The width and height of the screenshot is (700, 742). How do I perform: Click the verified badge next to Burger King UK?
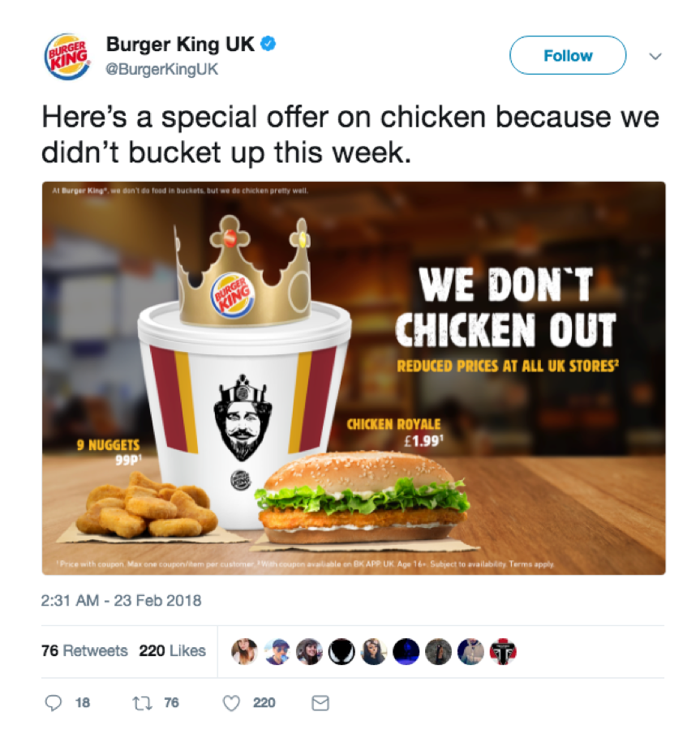click(x=268, y=44)
